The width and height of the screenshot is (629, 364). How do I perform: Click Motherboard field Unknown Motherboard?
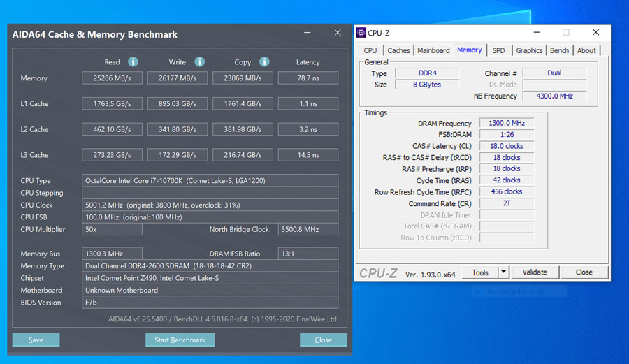click(210, 290)
